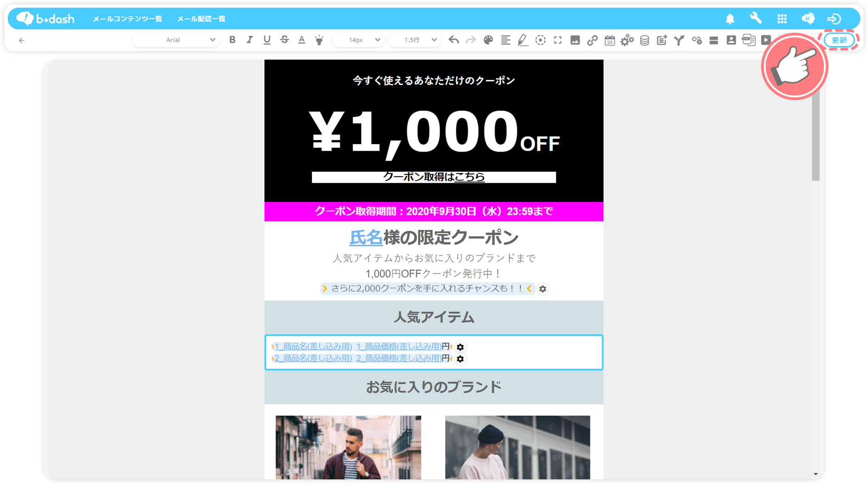The image size is (868, 488).
Task: Click the 更新 update button
Action: tap(839, 40)
